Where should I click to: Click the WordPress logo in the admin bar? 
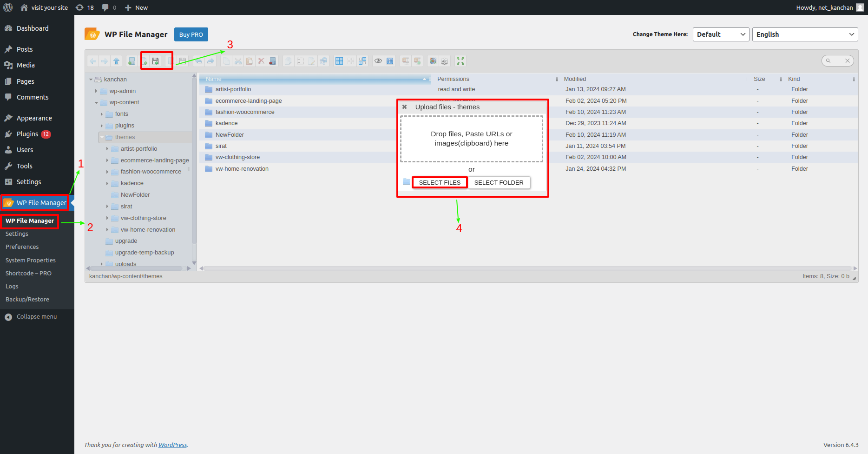click(8, 7)
